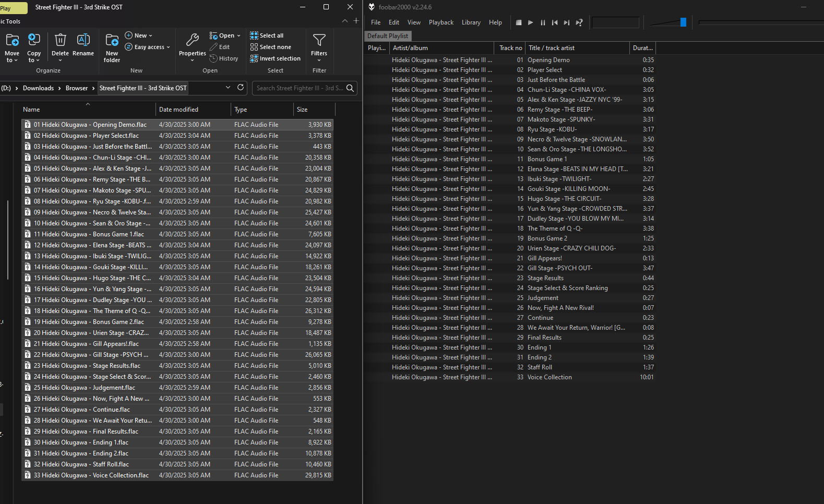Stop playback in foobar2000
824x504 pixels.
click(519, 22)
